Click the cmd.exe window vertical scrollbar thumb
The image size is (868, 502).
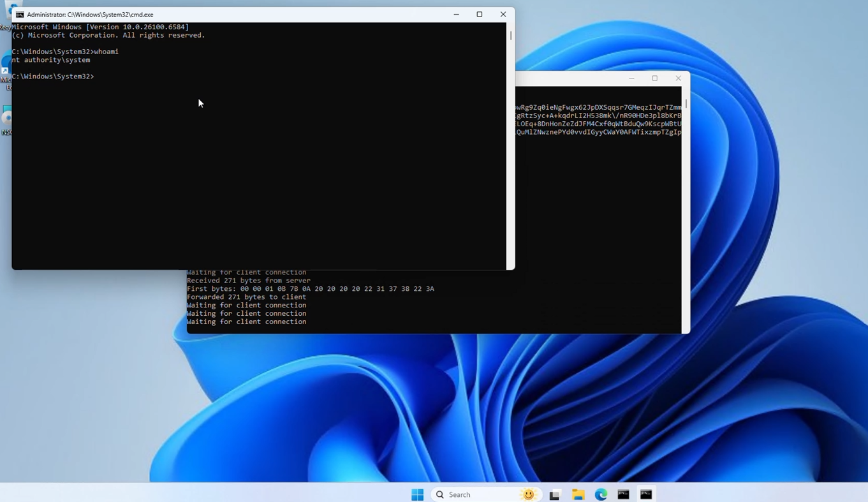511,36
